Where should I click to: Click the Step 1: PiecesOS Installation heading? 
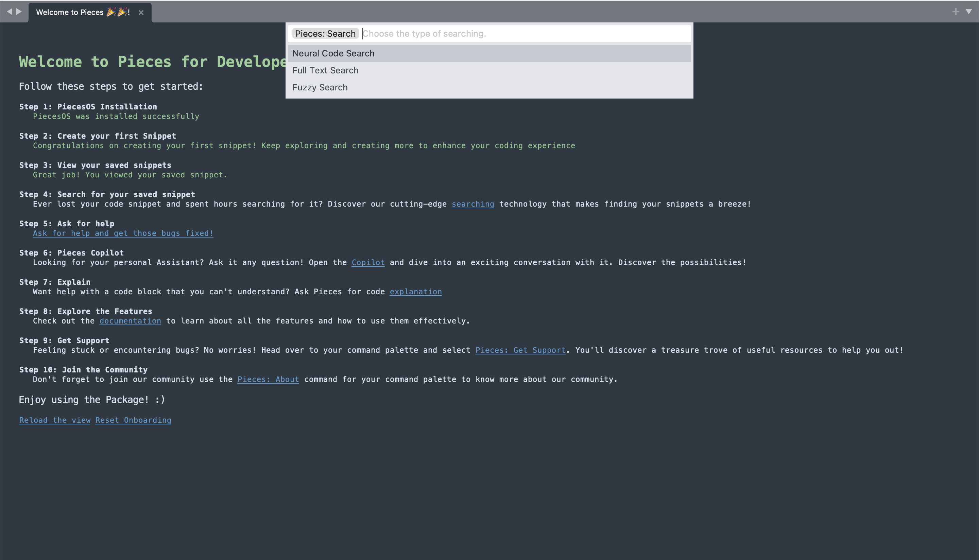pyautogui.click(x=88, y=107)
